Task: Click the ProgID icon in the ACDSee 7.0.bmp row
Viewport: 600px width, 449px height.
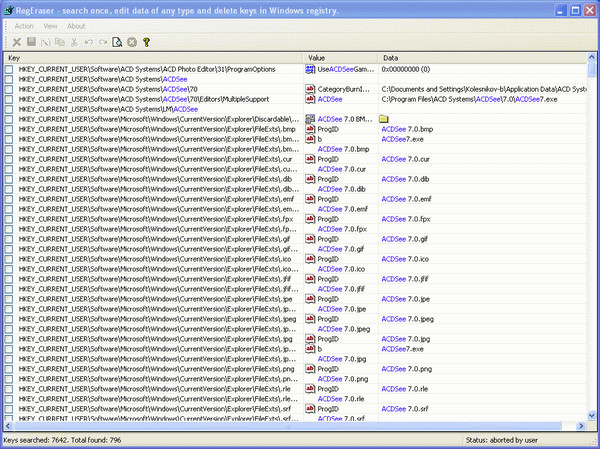Action: (310, 129)
